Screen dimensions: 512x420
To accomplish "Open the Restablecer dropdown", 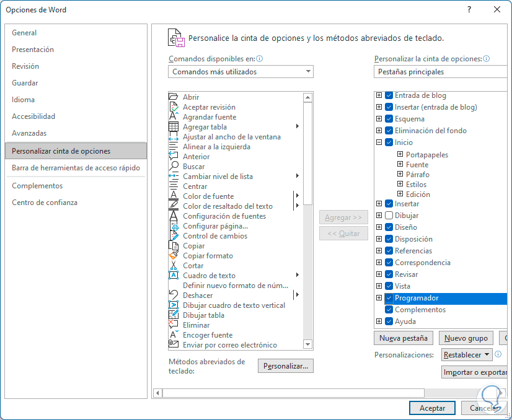I will point(467,355).
